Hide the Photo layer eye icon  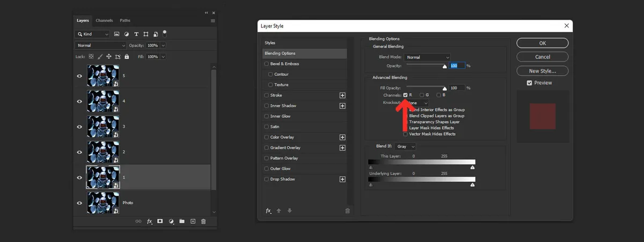(79, 203)
